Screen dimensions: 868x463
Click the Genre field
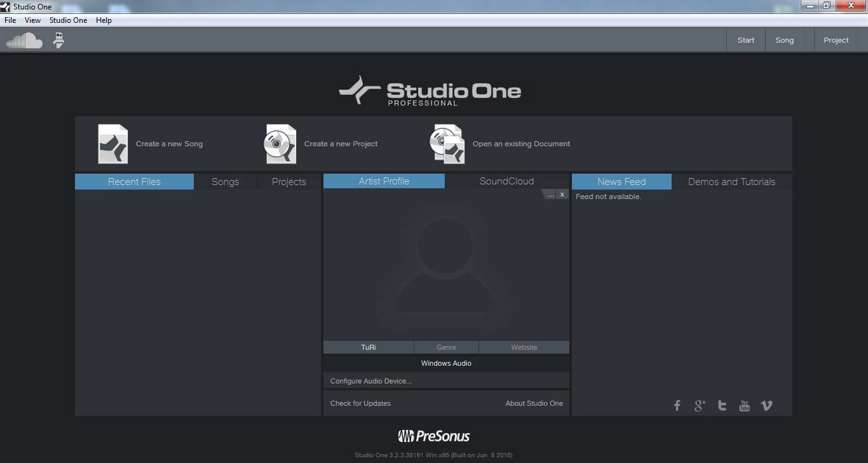pyautogui.click(x=446, y=347)
